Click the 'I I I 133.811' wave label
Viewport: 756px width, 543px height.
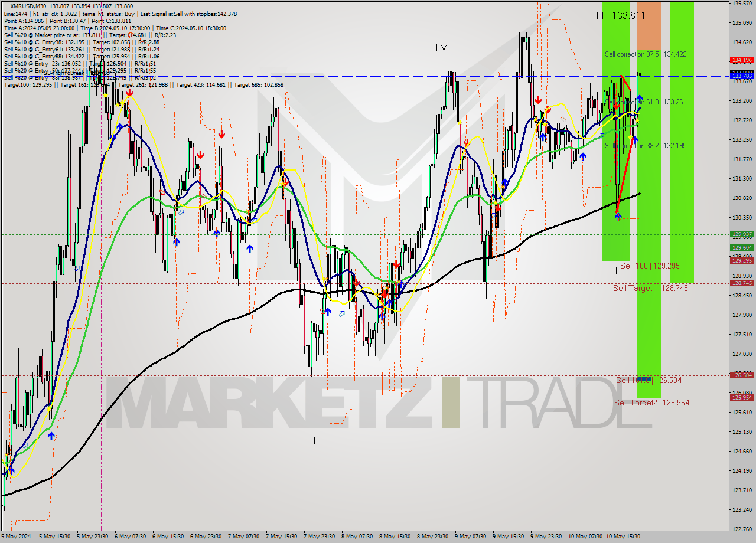(x=620, y=16)
